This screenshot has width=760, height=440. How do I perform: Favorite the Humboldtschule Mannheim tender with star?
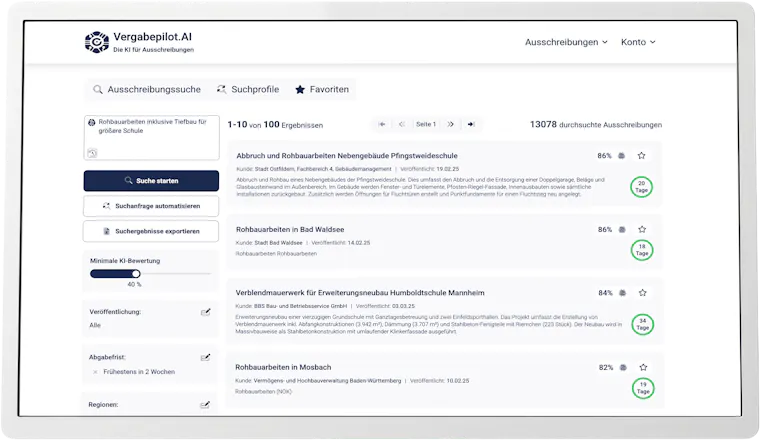click(x=643, y=293)
